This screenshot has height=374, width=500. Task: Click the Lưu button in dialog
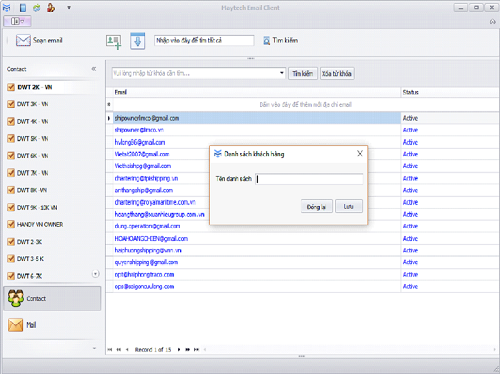tap(349, 207)
